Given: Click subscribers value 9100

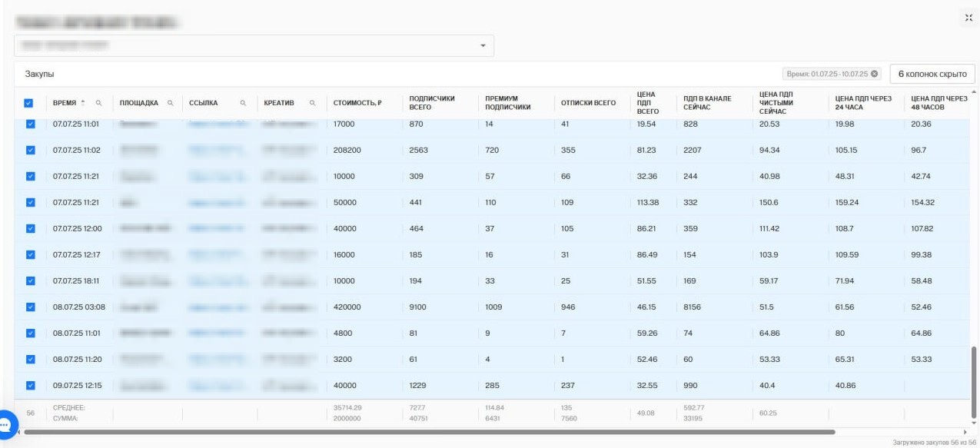Looking at the screenshot, I should [417, 307].
